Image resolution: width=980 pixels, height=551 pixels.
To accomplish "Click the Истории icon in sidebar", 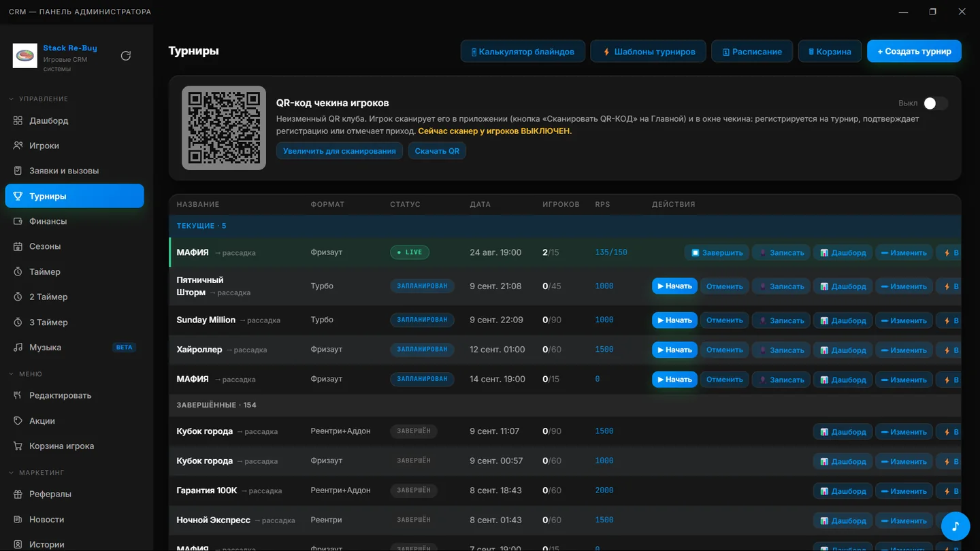I will pyautogui.click(x=18, y=544).
